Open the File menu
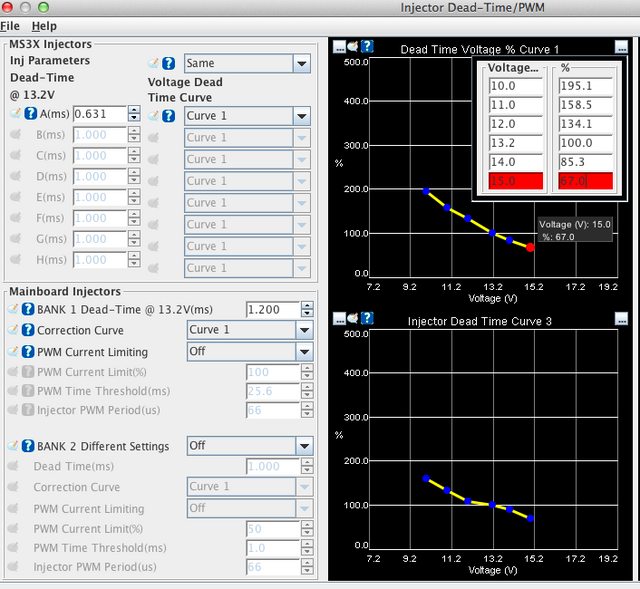 coord(10,25)
